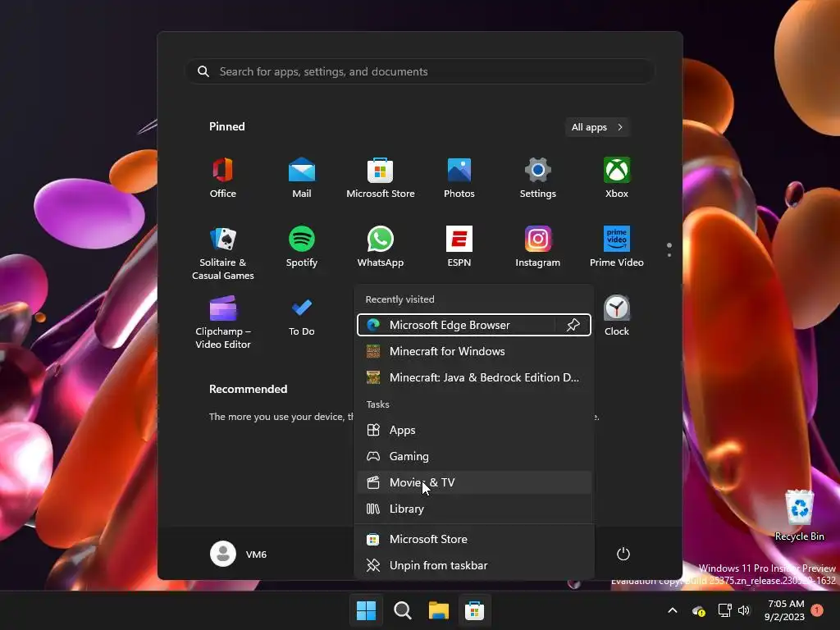Image resolution: width=840 pixels, height=630 pixels.
Task: Expand the All apps list
Action: click(x=597, y=127)
